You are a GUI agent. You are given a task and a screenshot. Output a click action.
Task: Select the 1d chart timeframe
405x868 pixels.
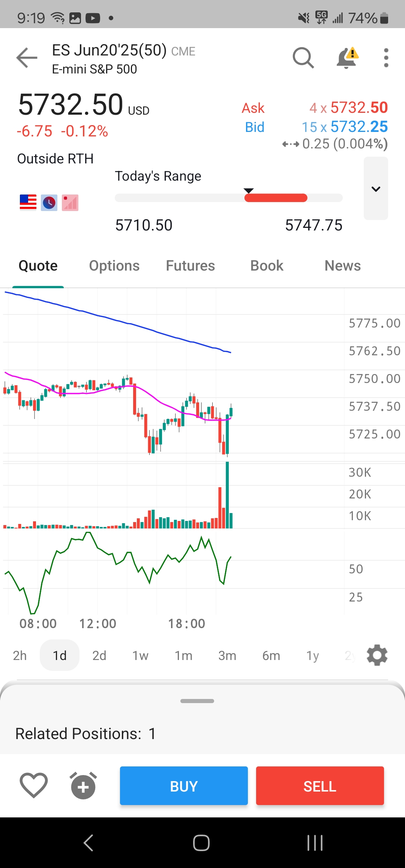60,655
